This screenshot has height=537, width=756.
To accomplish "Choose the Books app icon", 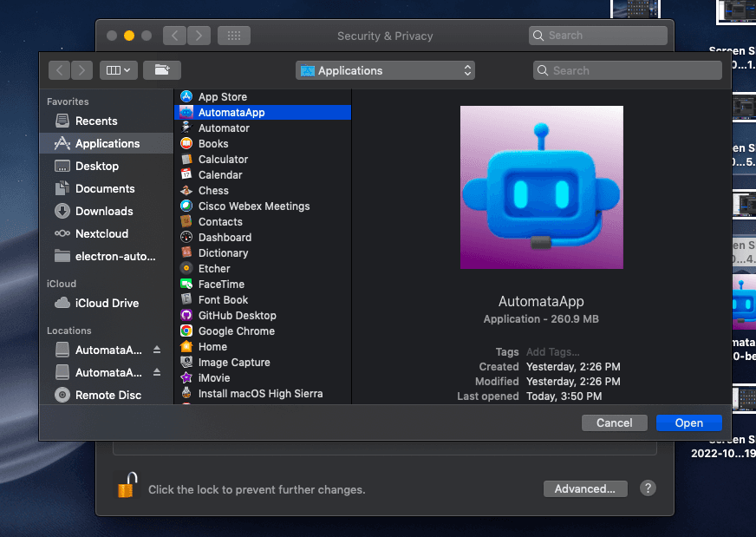I will pyautogui.click(x=186, y=143).
